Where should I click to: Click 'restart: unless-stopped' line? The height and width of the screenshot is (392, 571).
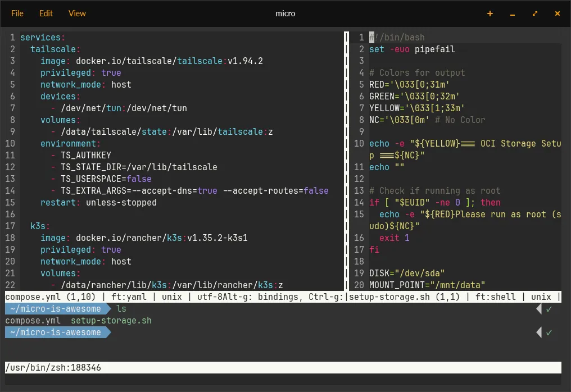pyautogui.click(x=98, y=202)
